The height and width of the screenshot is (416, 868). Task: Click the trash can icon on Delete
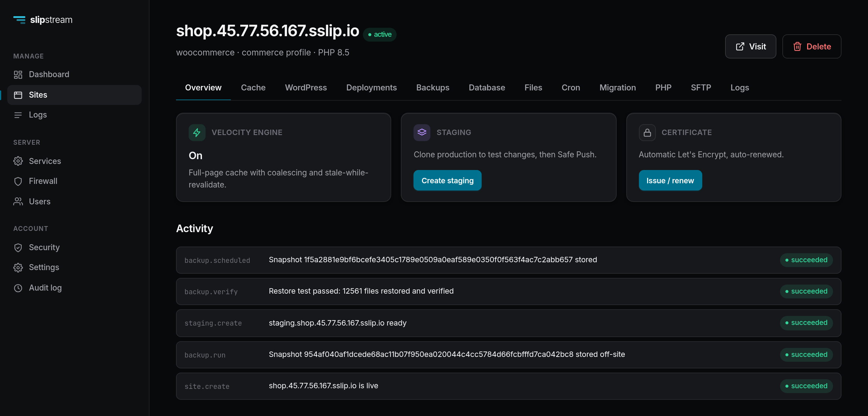click(797, 46)
